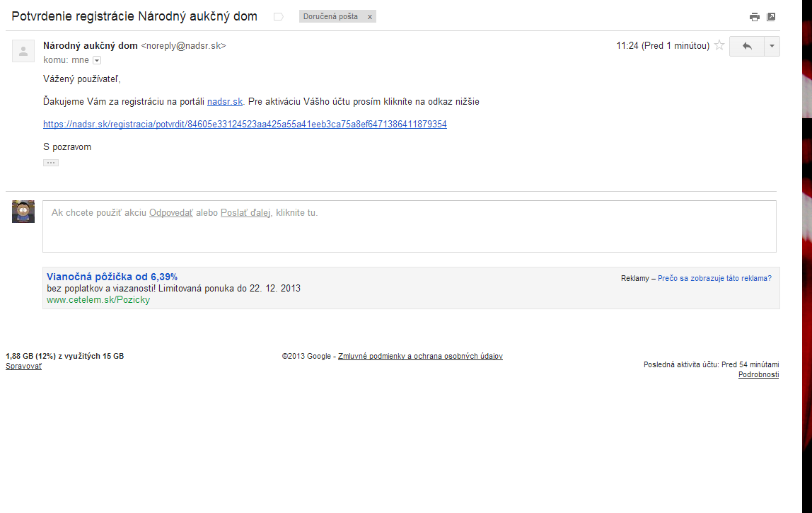
Task: Click Poslať ďalej to forward the email
Action: pos(245,213)
